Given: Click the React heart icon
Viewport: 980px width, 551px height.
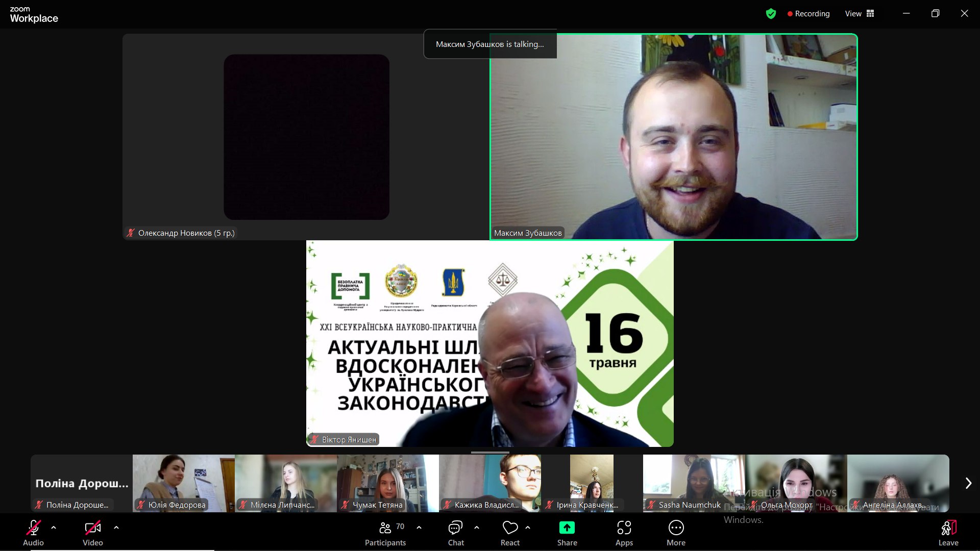Looking at the screenshot, I should [x=510, y=528].
